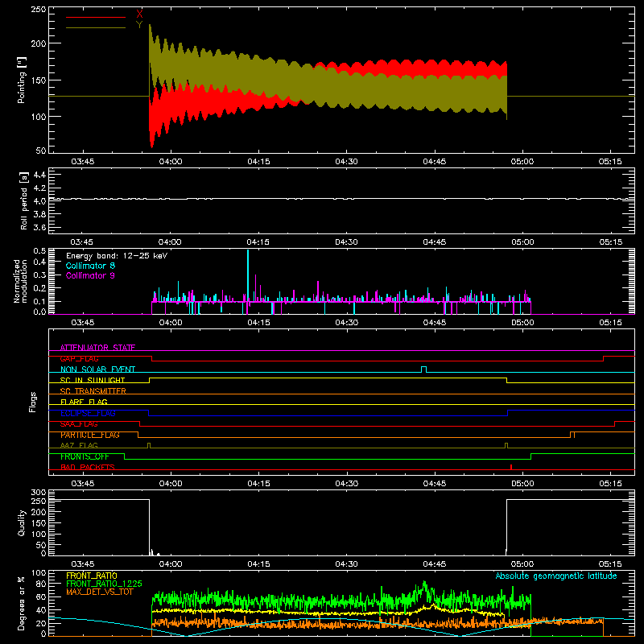Click the 'Normalized modulation' axis label
This screenshot has width=644, height=644.
pos(20,281)
